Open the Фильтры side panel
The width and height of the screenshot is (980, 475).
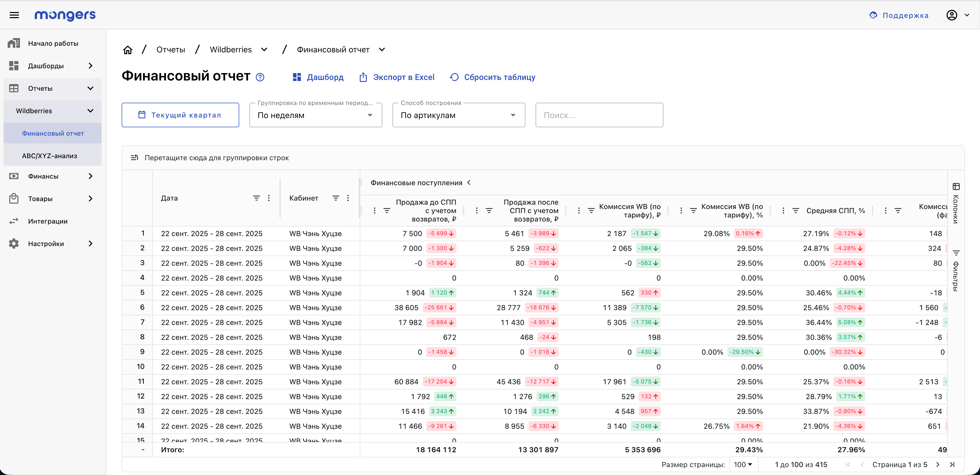tap(956, 270)
